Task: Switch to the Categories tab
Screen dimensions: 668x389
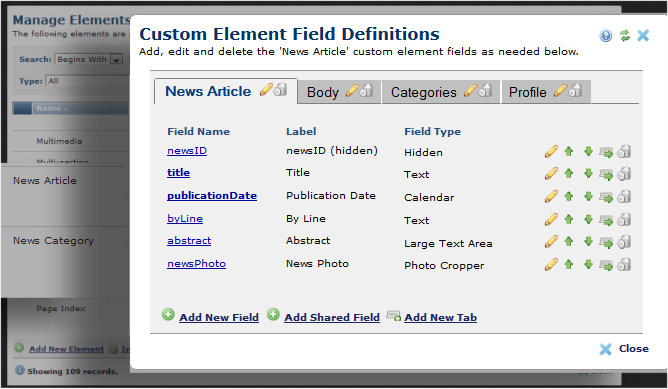Action: click(x=423, y=92)
